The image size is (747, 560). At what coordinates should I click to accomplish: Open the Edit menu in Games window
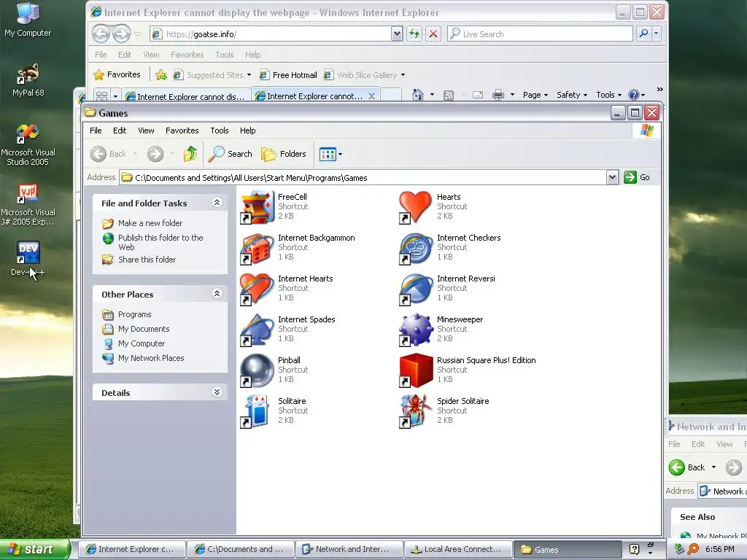coord(120,131)
